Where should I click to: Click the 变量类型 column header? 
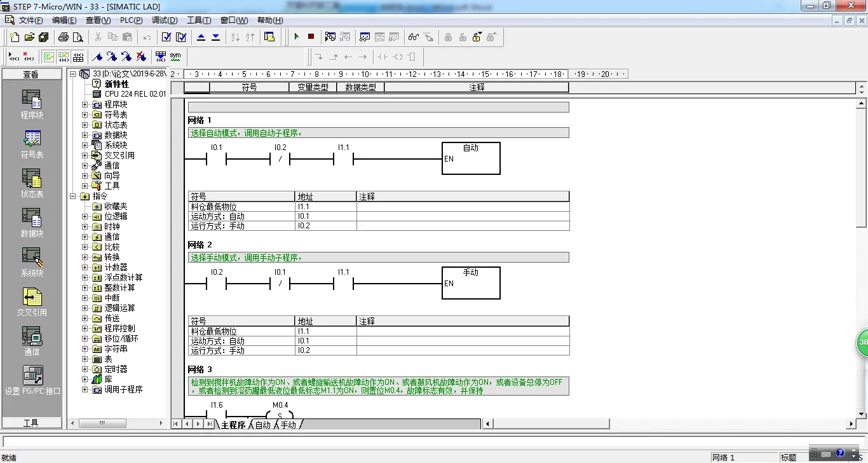313,87
